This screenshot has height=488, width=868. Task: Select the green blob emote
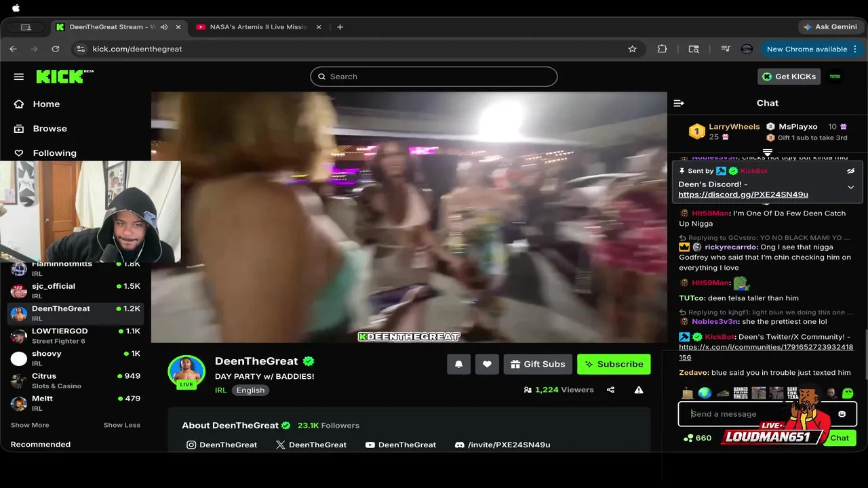[848, 393]
